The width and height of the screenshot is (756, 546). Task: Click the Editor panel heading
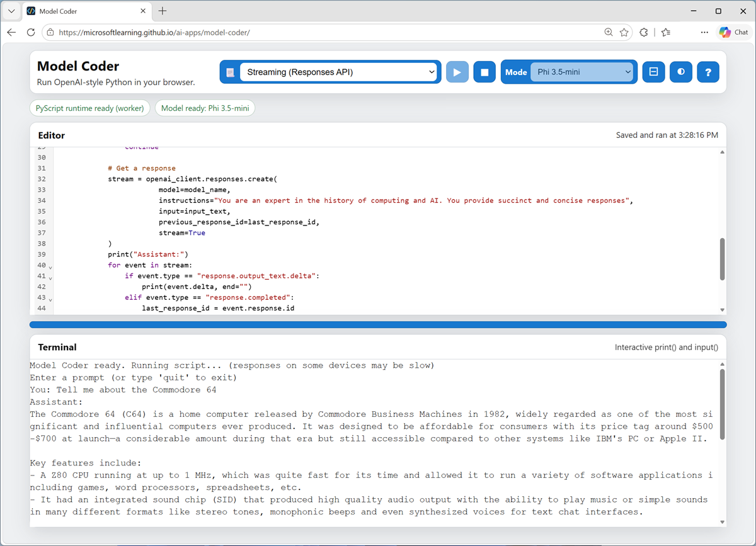click(52, 135)
